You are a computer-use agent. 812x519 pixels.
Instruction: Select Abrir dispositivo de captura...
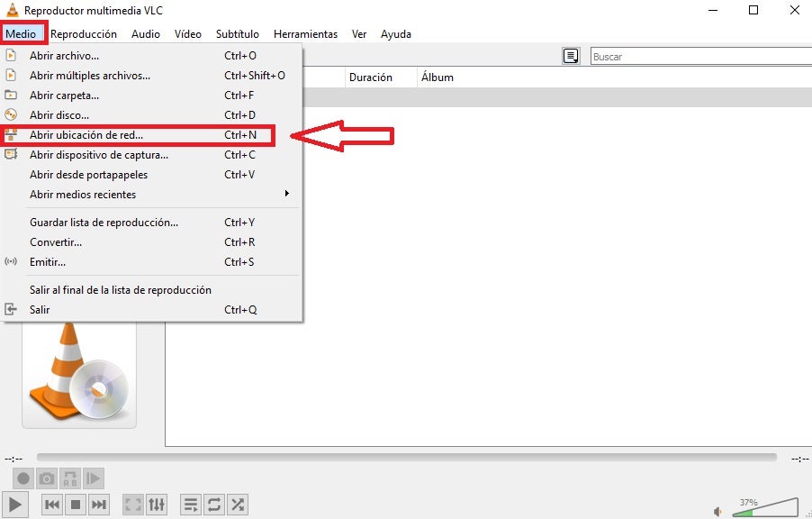click(151, 155)
